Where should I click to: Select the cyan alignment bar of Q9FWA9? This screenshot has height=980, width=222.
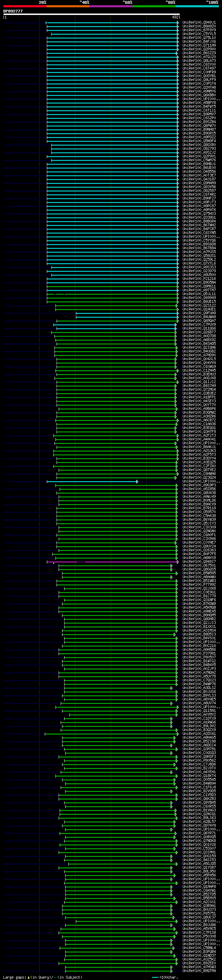pyautogui.click(x=127, y=313)
